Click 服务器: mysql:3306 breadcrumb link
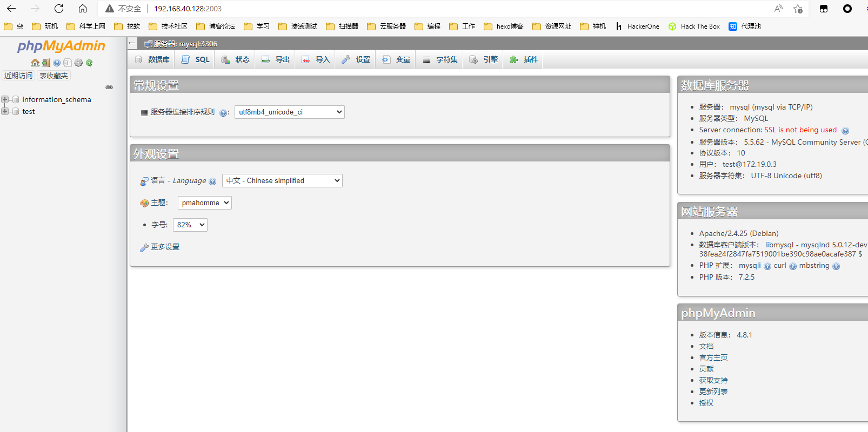868x432 pixels. click(185, 44)
